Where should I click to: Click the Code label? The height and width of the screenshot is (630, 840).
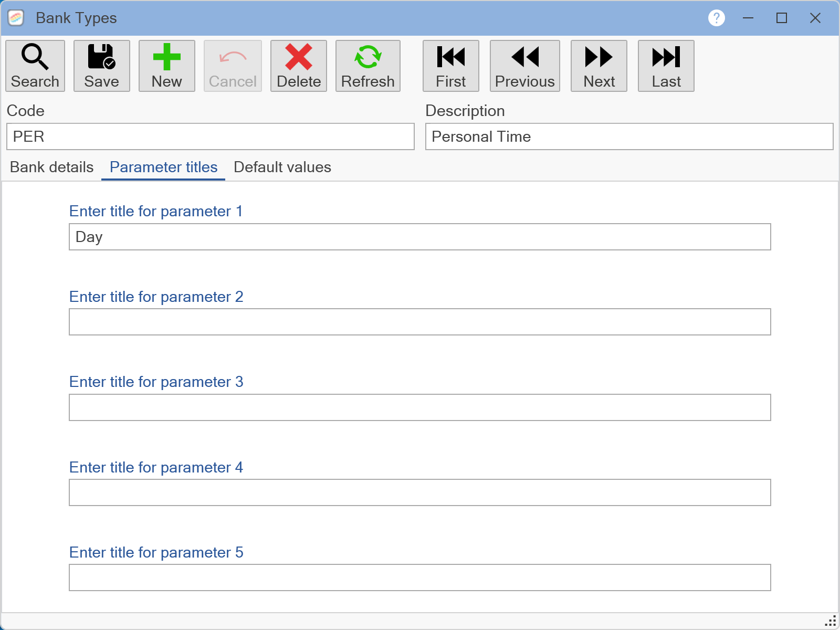(26, 111)
